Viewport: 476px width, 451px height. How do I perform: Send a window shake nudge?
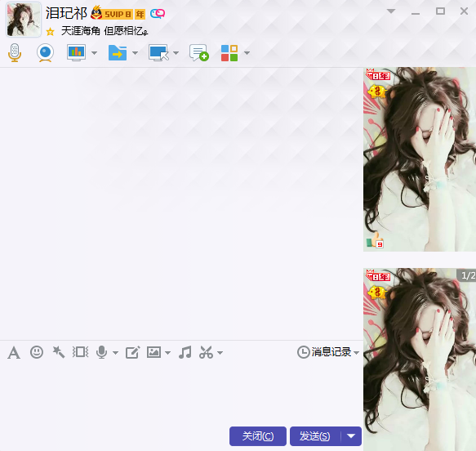click(x=80, y=352)
